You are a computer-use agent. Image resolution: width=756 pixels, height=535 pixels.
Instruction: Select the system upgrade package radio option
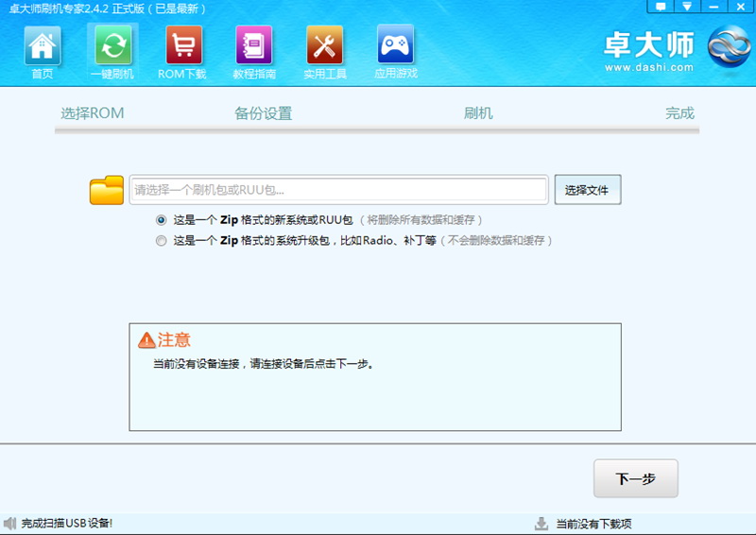[161, 240]
